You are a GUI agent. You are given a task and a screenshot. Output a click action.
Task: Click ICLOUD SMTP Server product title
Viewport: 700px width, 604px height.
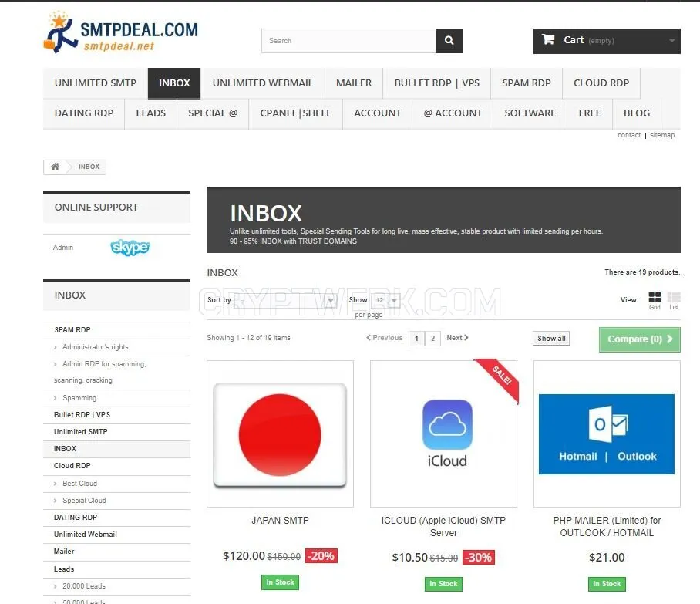coord(443,527)
